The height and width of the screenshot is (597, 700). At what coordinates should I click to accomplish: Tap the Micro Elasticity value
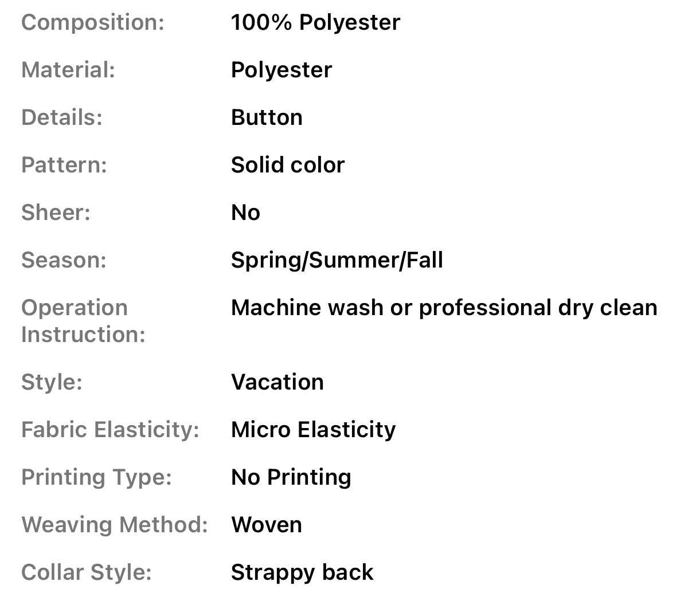pyautogui.click(x=313, y=430)
